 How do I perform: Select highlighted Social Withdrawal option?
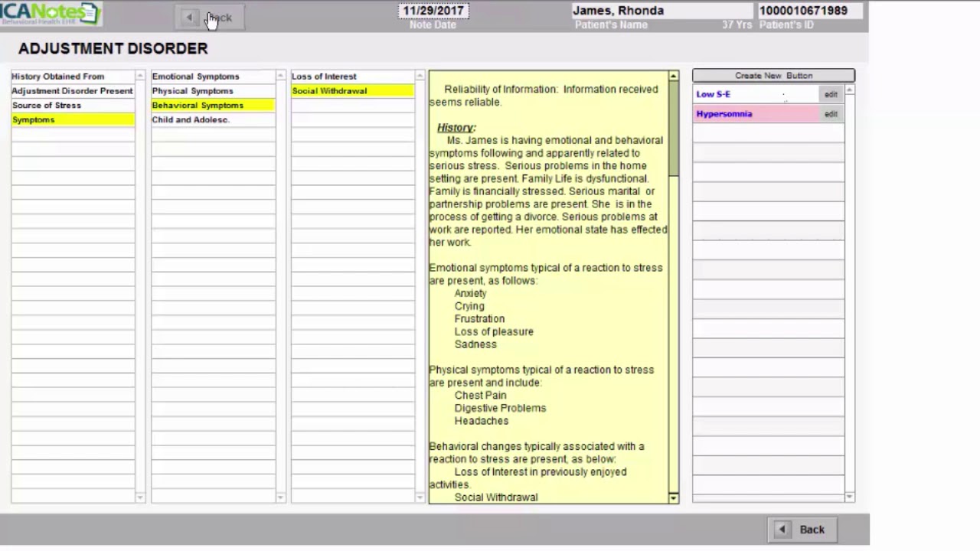pyautogui.click(x=352, y=91)
